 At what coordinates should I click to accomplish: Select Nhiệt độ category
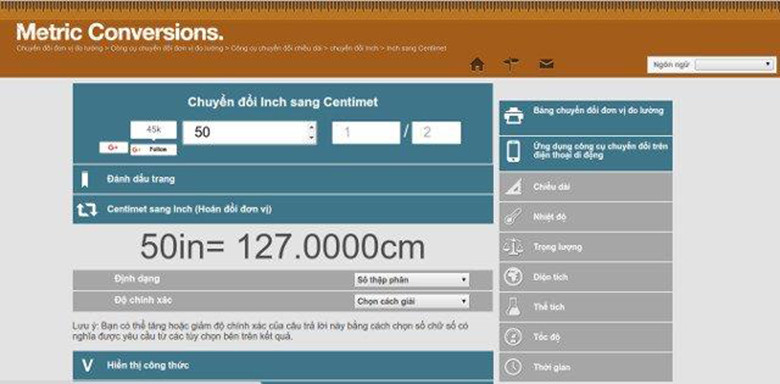[x=585, y=217]
